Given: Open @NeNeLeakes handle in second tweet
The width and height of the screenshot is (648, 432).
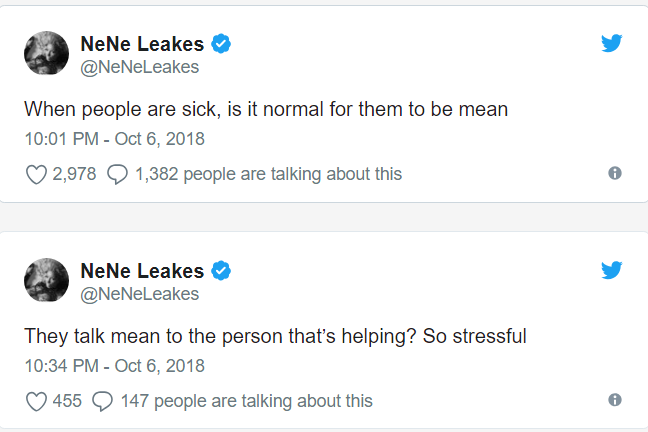Looking at the screenshot, I should [140, 294].
